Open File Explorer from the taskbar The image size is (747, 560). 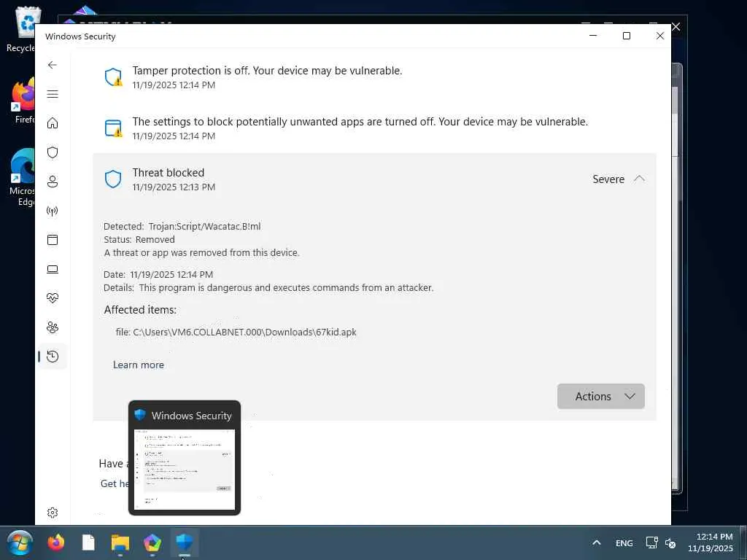(x=120, y=542)
